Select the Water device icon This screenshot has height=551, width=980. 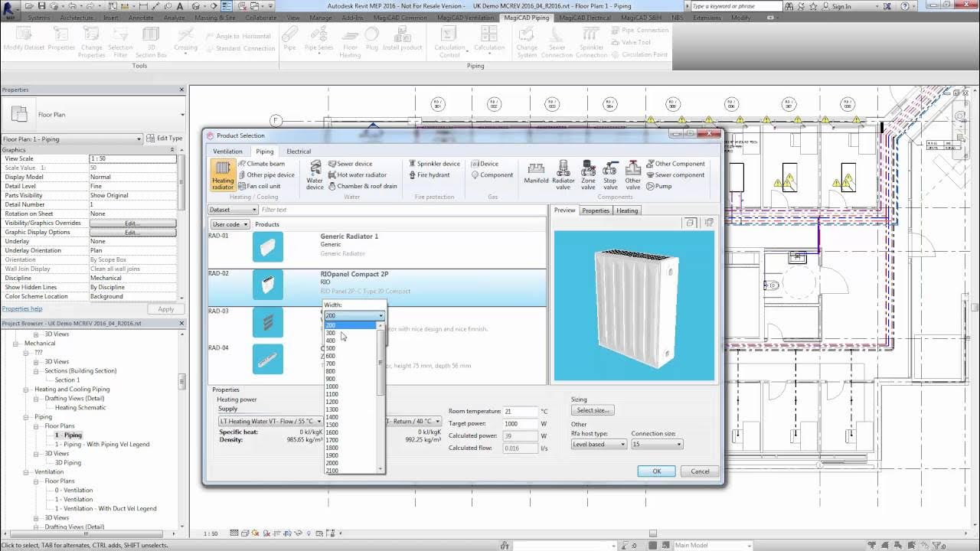tap(315, 174)
